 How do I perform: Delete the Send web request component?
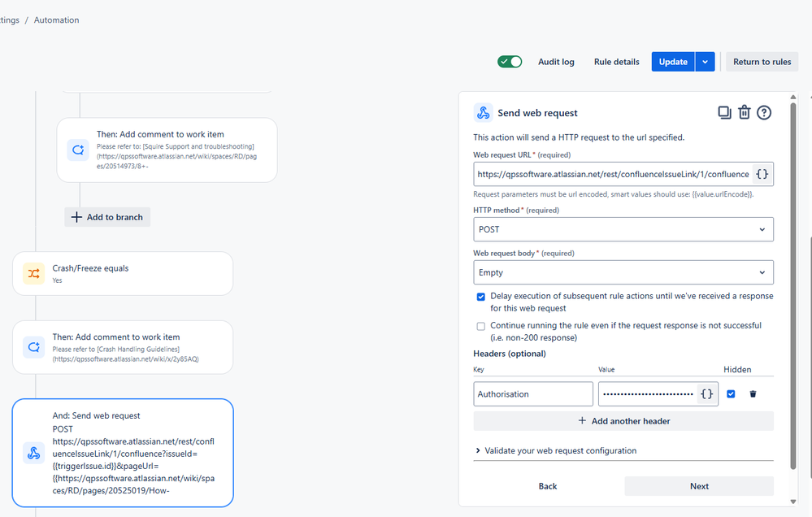tap(745, 112)
